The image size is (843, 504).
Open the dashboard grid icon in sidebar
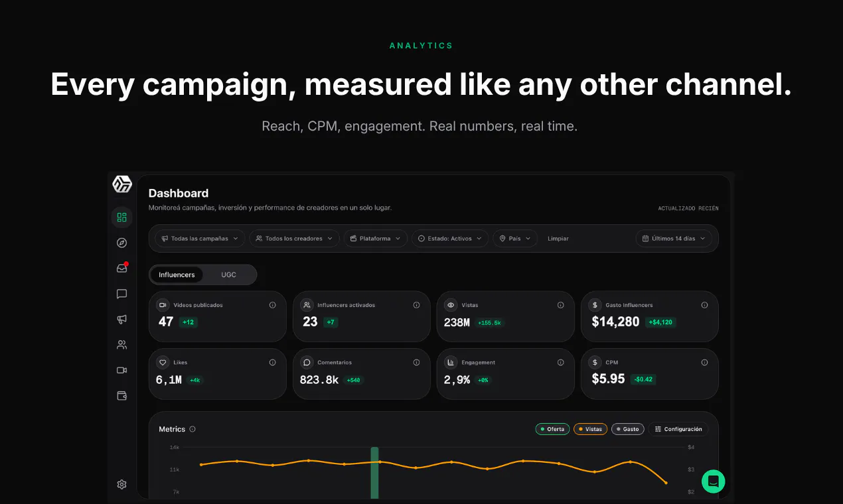tap(121, 217)
